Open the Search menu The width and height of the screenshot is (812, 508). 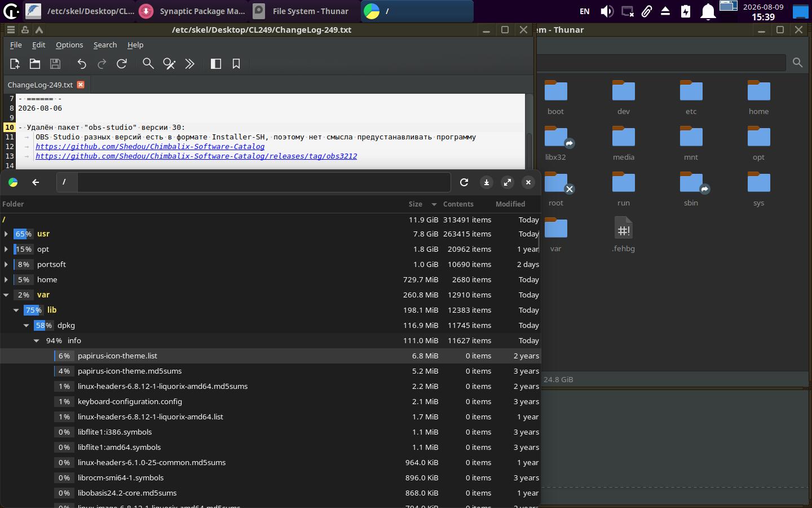(x=105, y=45)
